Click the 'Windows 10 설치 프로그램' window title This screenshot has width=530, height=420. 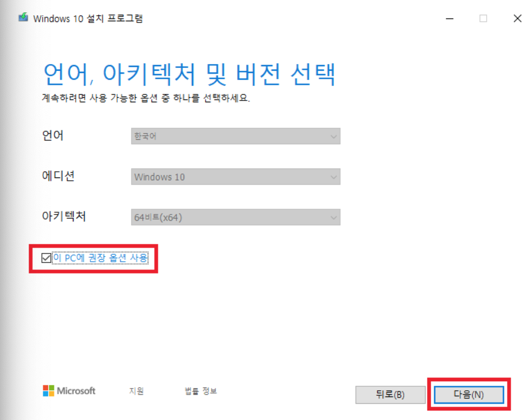[x=88, y=19]
